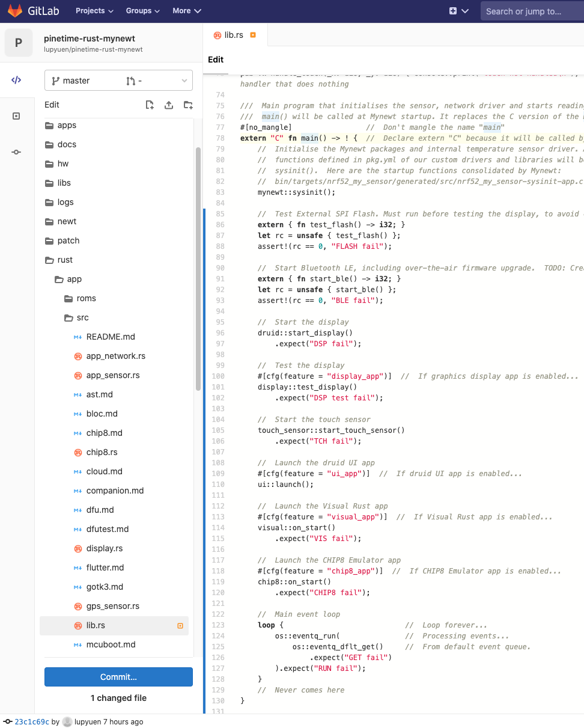Click the New directory icon
The height and width of the screenshot is (728, 584).
pyautogui.click(x=188, y=105)
